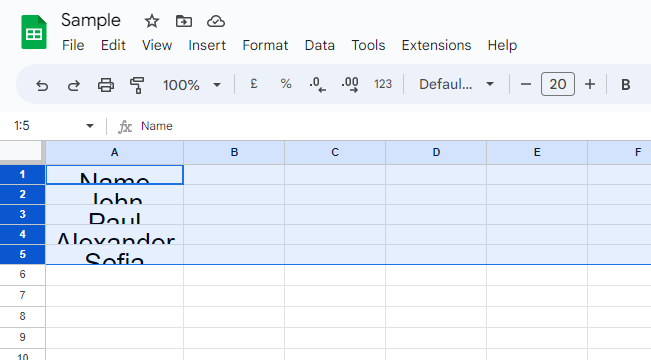Open the Tools menu
651x360 pixels.
[368, 45]
